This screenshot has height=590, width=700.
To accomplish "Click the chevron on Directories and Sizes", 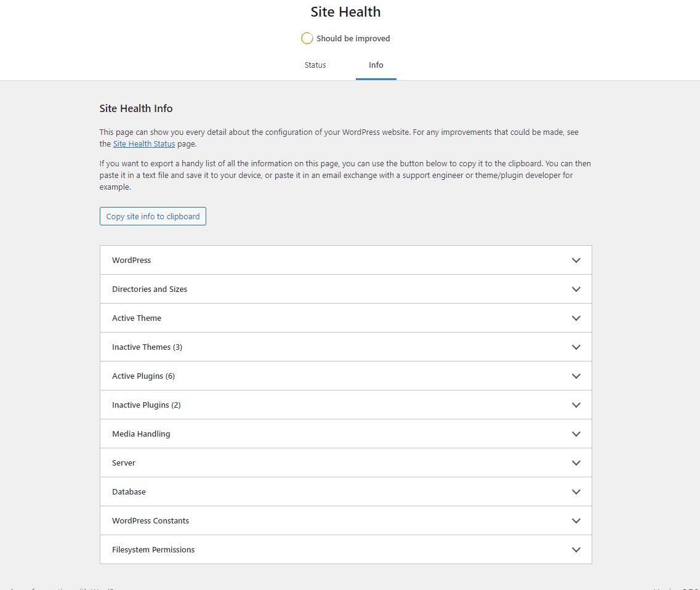I will point(576,289).
